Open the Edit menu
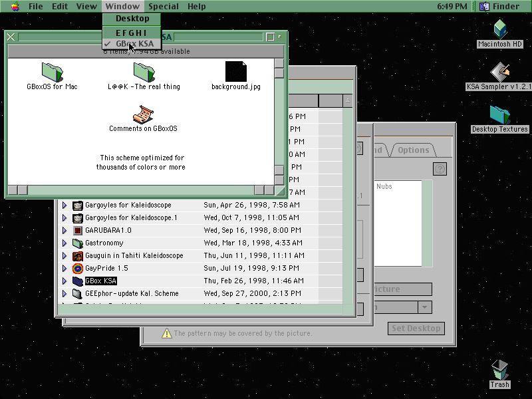 (60, 6)
